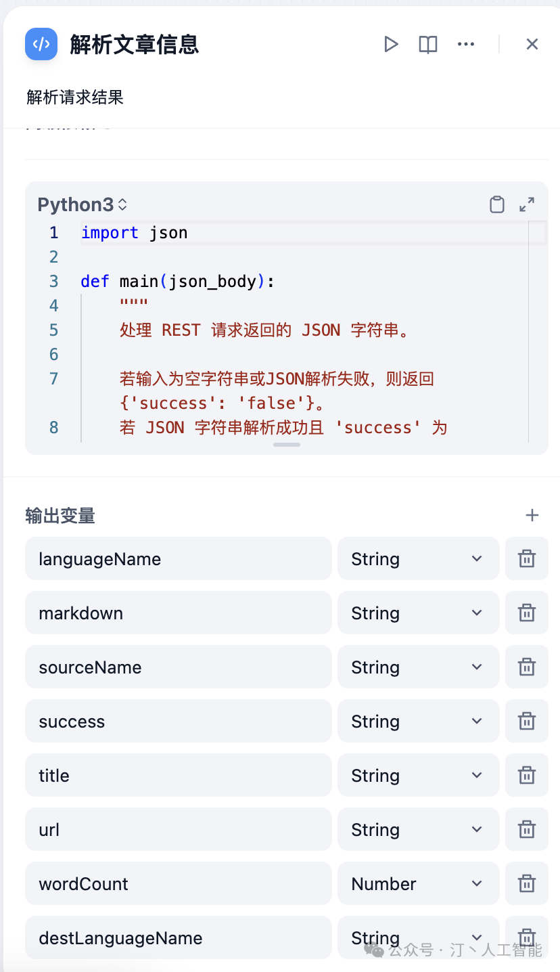
Task: Click the 解析请求结果 description text
Action: 75,97
